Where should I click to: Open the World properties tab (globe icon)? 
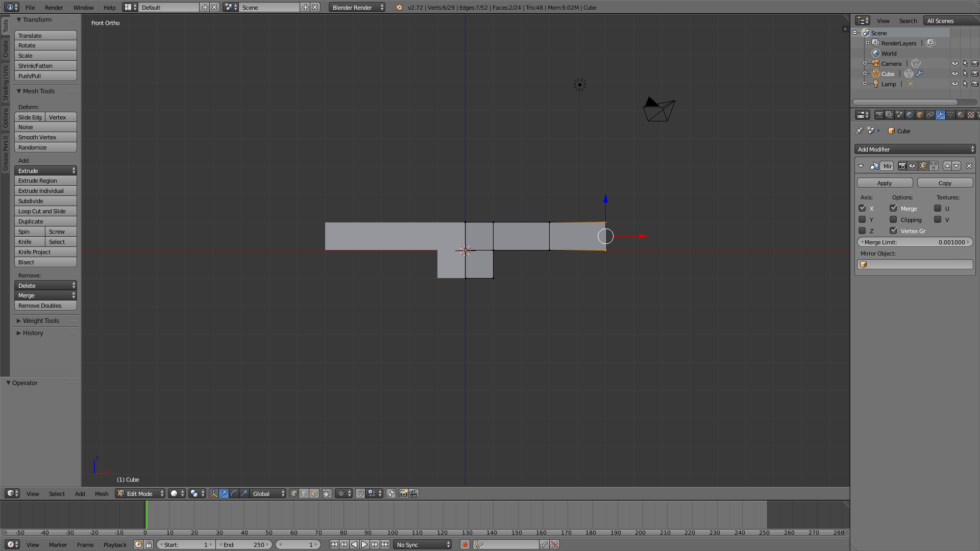click(910, 115)
